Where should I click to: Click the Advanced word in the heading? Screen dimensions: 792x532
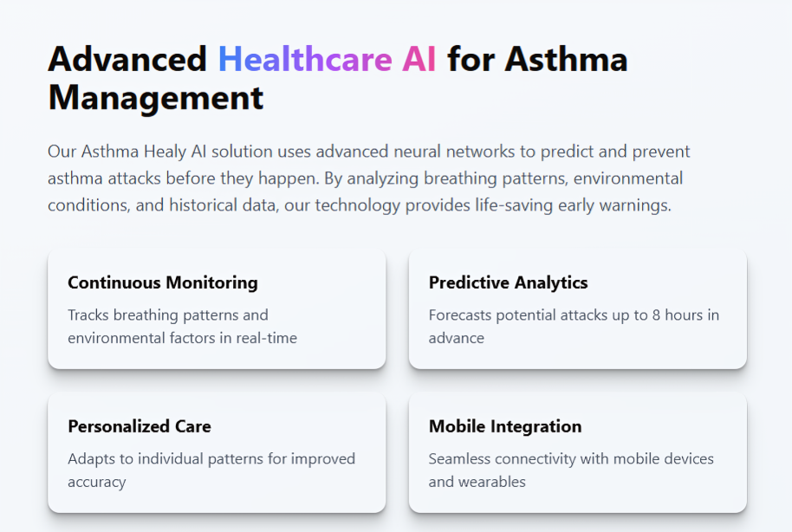tap(127, 59)
